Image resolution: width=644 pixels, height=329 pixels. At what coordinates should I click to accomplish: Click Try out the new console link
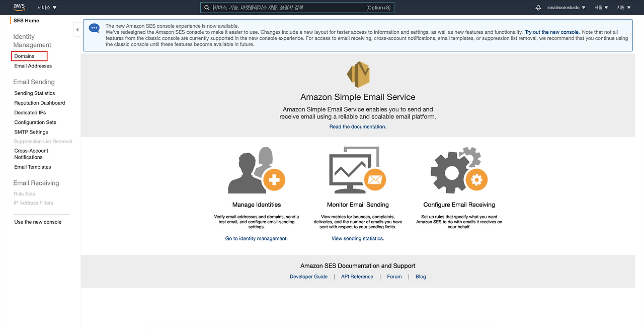552,32
